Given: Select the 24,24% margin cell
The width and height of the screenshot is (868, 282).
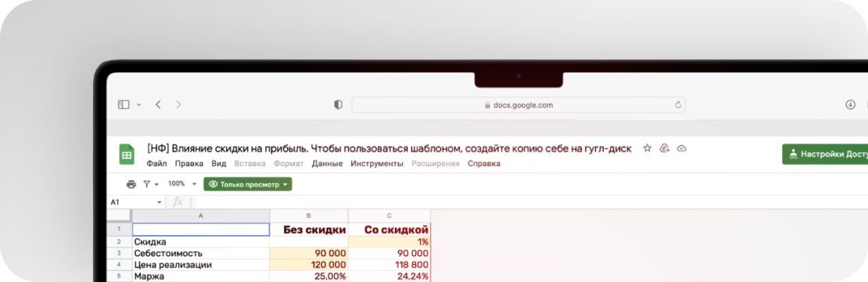Looking at the screenshot, I should (389, 276).
